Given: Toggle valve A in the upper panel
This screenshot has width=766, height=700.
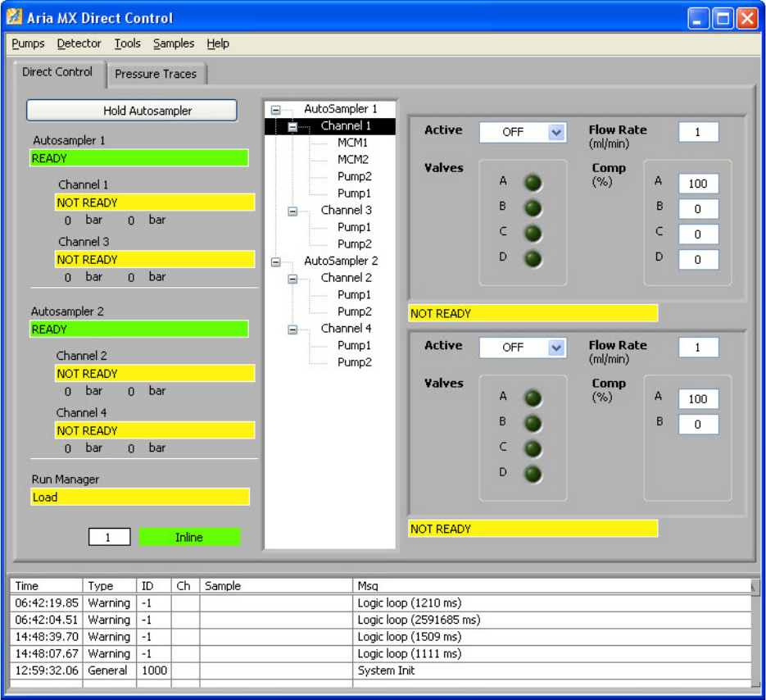Looking at the screenshot, I should click(533, 183).
